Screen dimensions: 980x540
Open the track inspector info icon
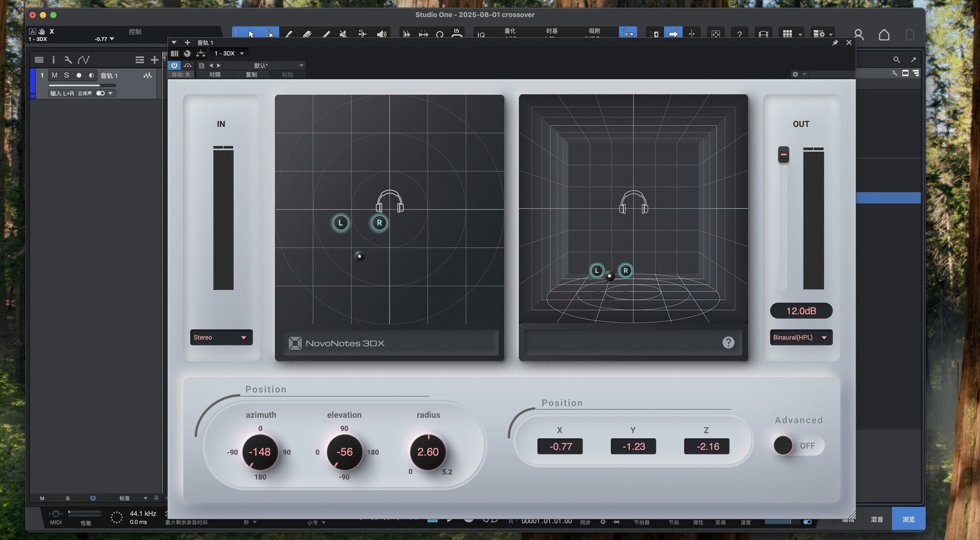53,60
